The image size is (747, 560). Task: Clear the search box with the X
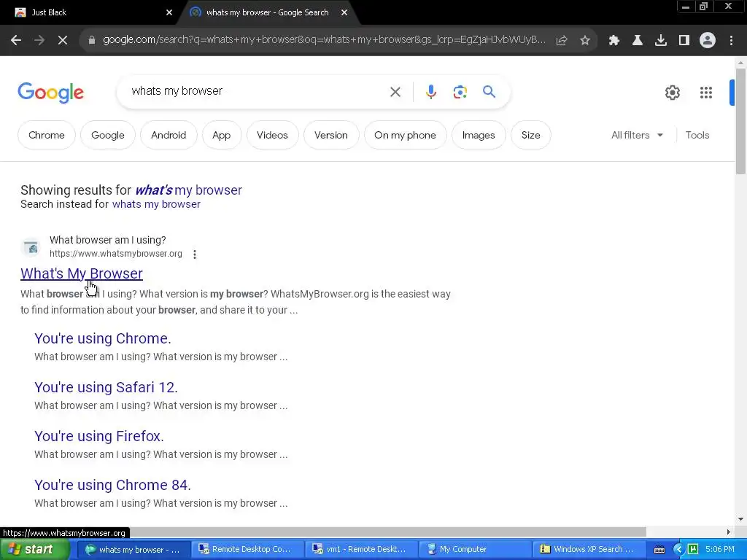(x=395, y=92)
